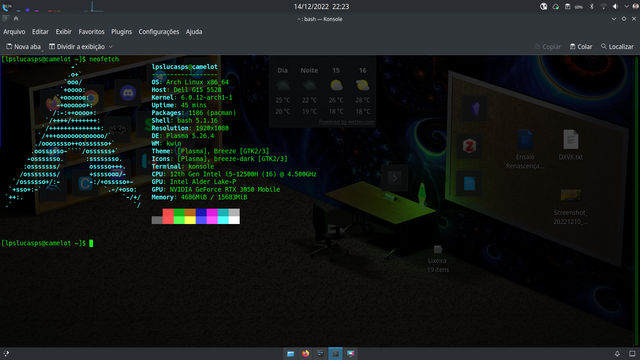Click 'OS: Arch Linux x86_64' line
Viewport: 640px width, 360px height.
[190, 82]
